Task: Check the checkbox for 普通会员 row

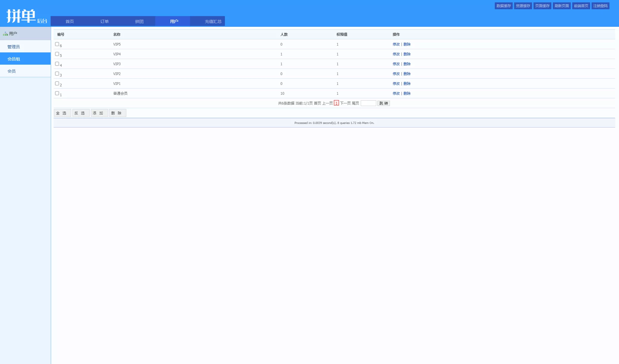Action: click(x=57, y=93)
